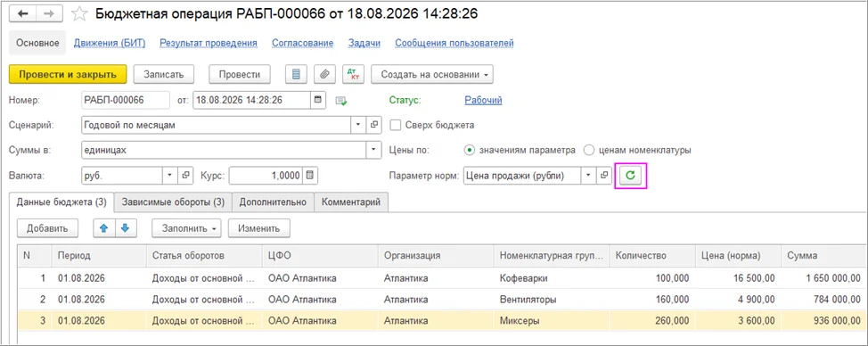Select the Кофеварки cell
Image resolution: width=868 pixels, height=346 pixels.
552,278
